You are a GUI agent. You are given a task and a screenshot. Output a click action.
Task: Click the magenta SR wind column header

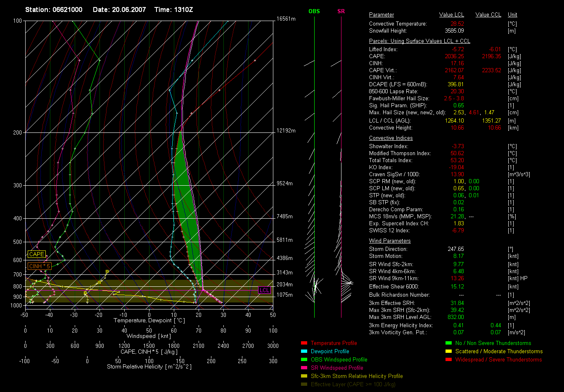click(x=341, y=11)
